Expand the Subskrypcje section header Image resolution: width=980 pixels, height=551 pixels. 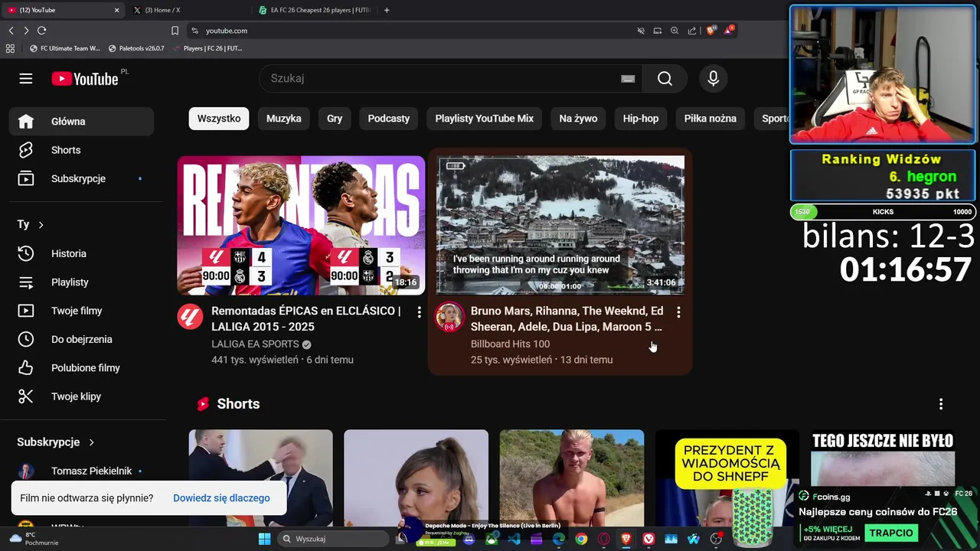point(56,442)
